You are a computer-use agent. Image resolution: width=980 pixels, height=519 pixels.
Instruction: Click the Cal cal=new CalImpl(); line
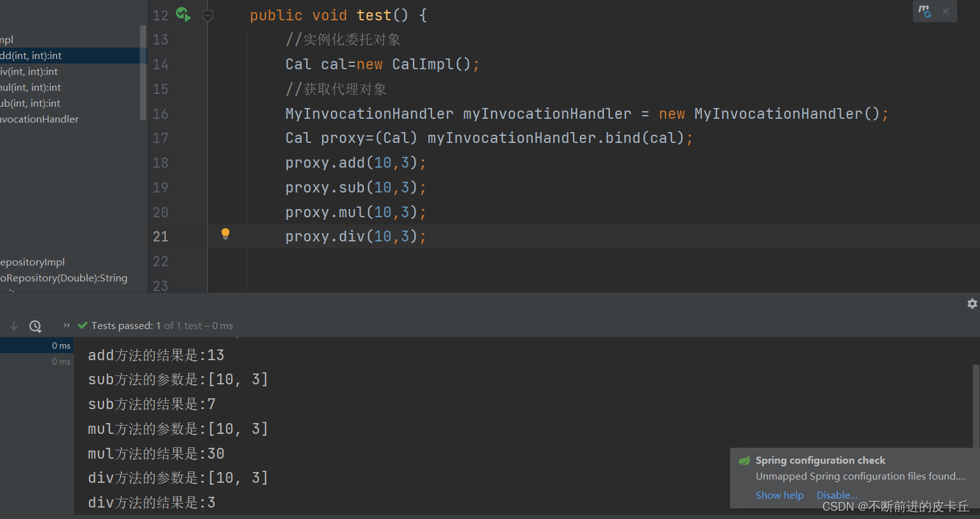click(x=382, y=64)
